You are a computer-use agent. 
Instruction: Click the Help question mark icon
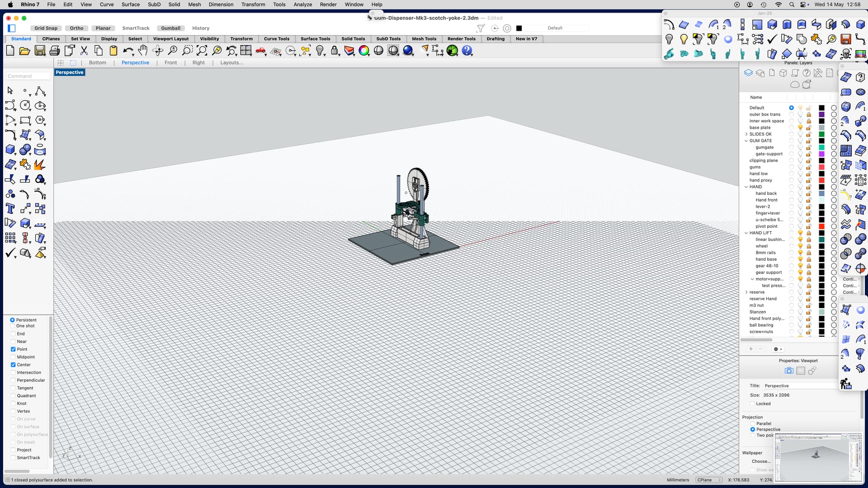point(466,51)
